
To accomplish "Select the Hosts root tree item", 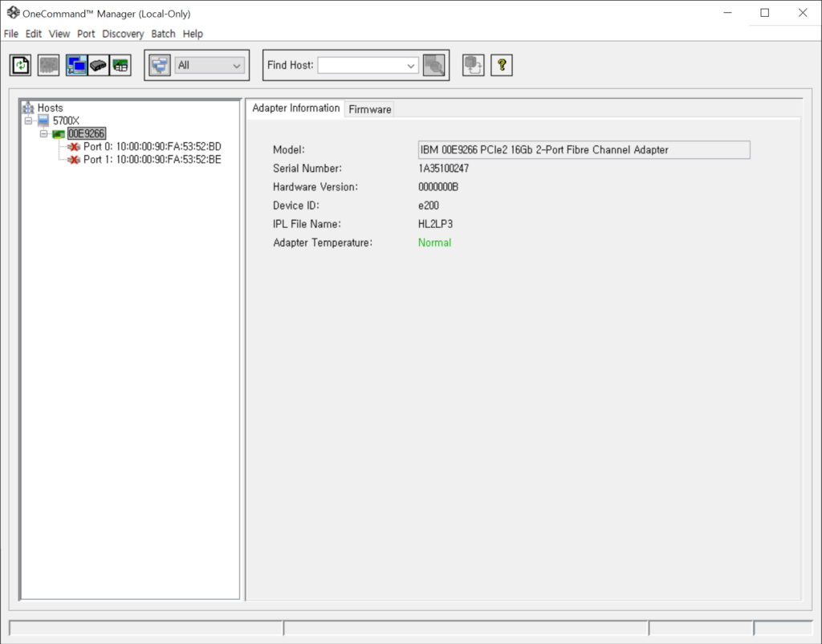I will pyautogui.click(x=50, y=108).
